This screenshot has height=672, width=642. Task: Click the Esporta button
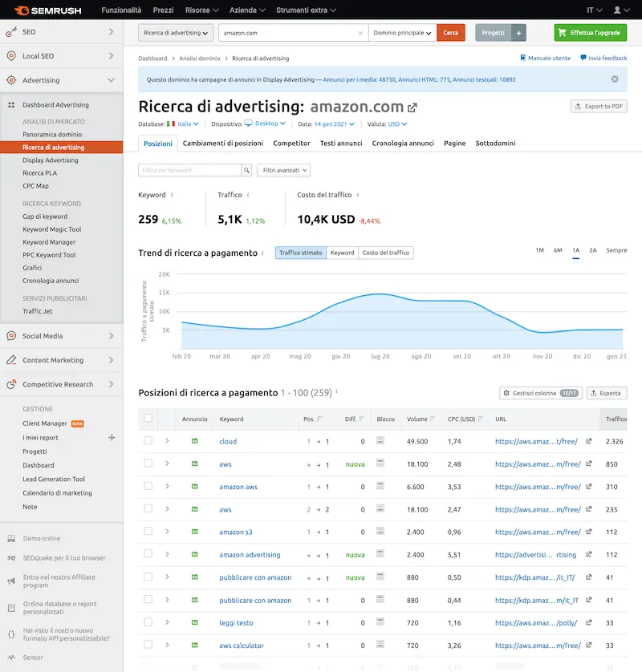(607, 393)
